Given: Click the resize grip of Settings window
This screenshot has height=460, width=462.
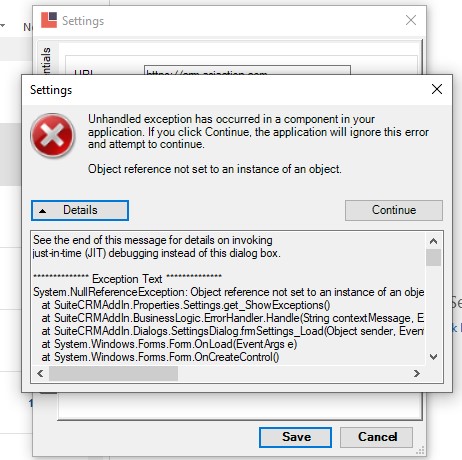Looking at the screenshot, I should [x=420, y=450].
